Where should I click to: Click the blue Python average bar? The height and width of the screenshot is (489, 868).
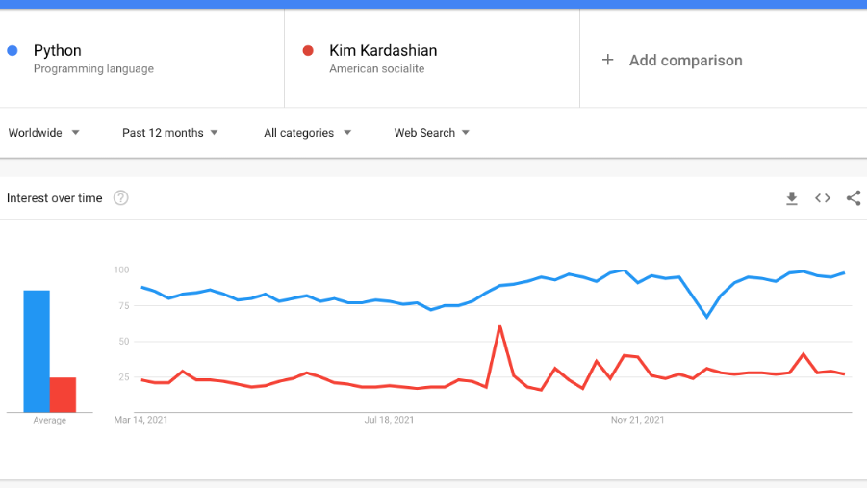37,350
